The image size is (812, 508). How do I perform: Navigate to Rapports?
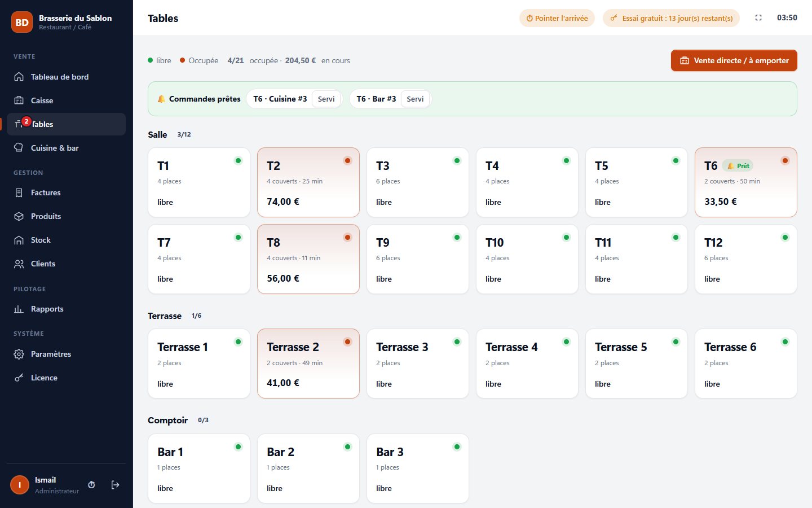pyautogui.click(x=66, y=309)
